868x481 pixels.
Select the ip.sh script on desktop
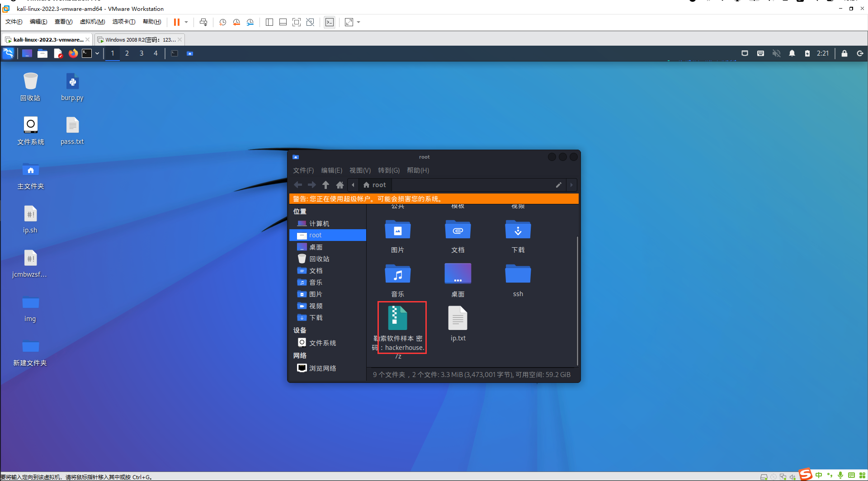[x=30, y=219]
